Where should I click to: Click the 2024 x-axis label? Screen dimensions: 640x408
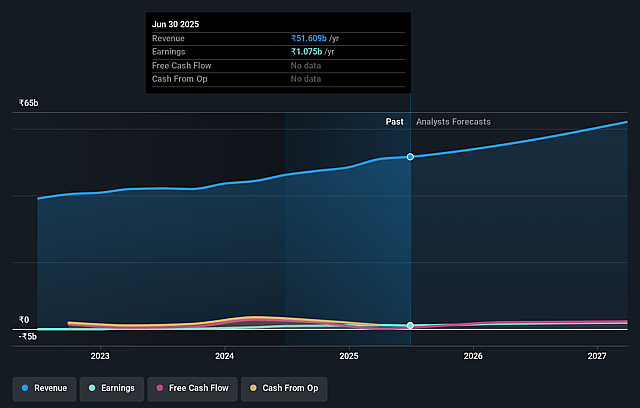224,355
